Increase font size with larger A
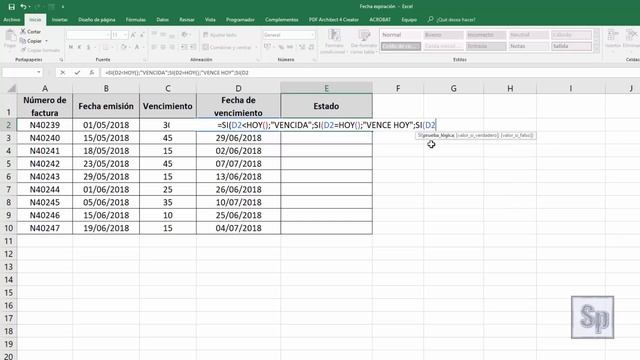Image resolution: width=640 pixels, height=360 pixels. 133,35
